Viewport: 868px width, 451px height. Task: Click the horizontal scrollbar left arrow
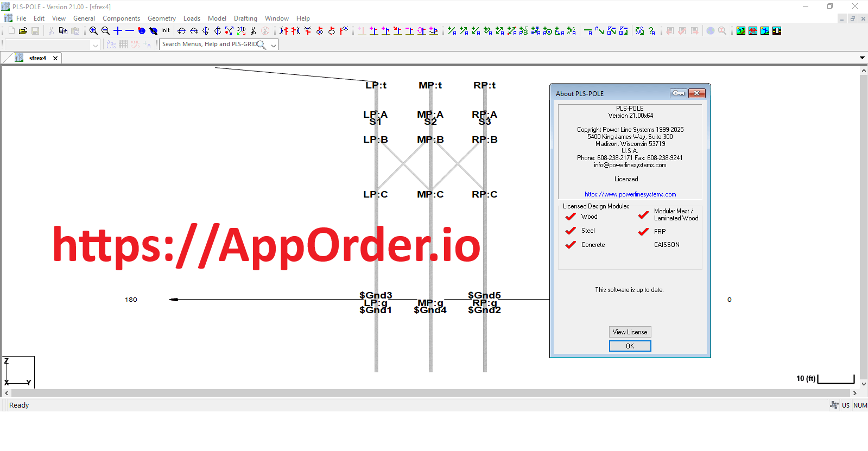point(7,393)
